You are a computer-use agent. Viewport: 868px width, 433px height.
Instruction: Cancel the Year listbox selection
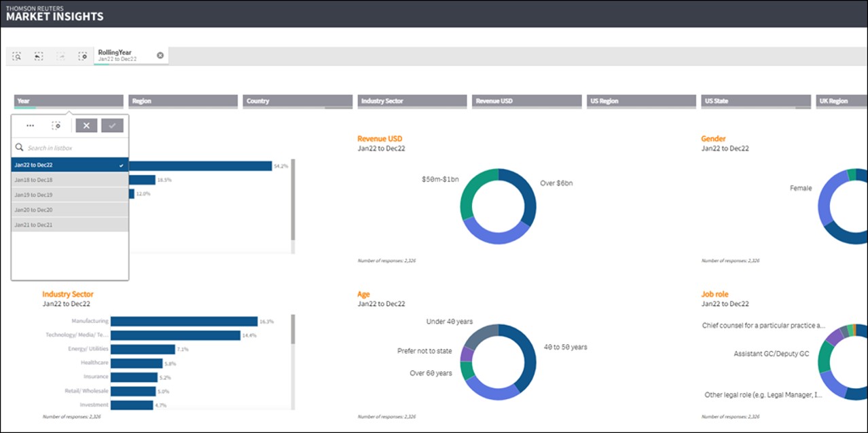[x=86, y=126]
